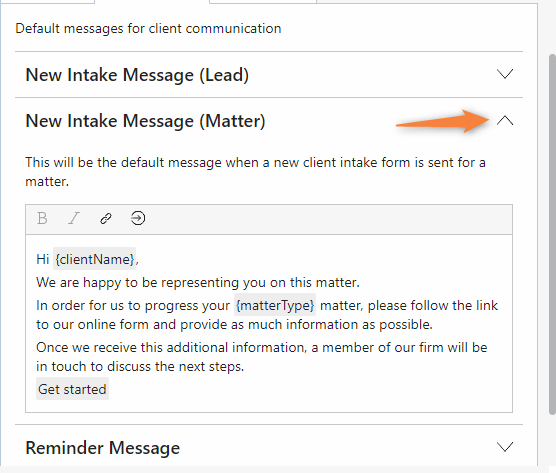Viewport: 556px width, 473px height.
Task: Expand the Reminder Message chevron
Action: (505, 447)
